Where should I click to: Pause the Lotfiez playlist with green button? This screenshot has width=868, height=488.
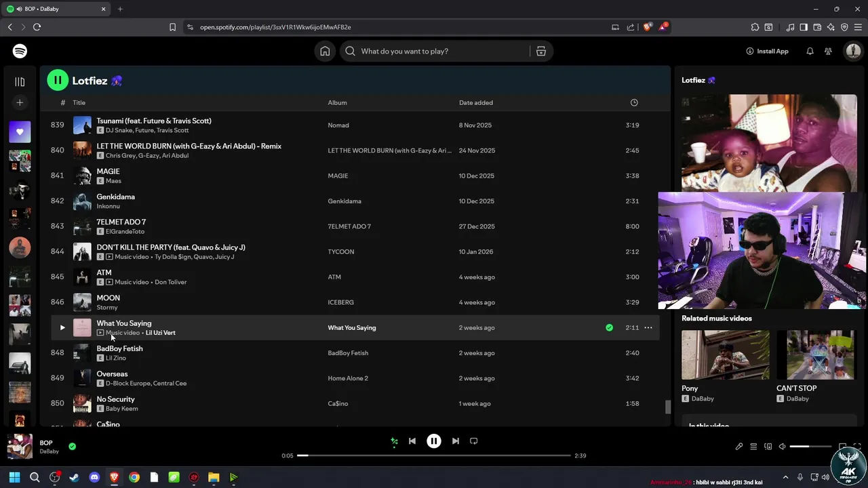pyautogui.click(x=58, y=80)
